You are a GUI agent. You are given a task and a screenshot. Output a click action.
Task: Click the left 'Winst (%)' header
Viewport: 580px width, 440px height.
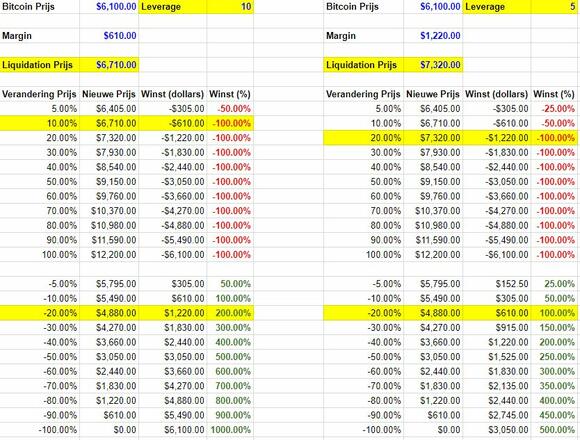coord(230,94)
